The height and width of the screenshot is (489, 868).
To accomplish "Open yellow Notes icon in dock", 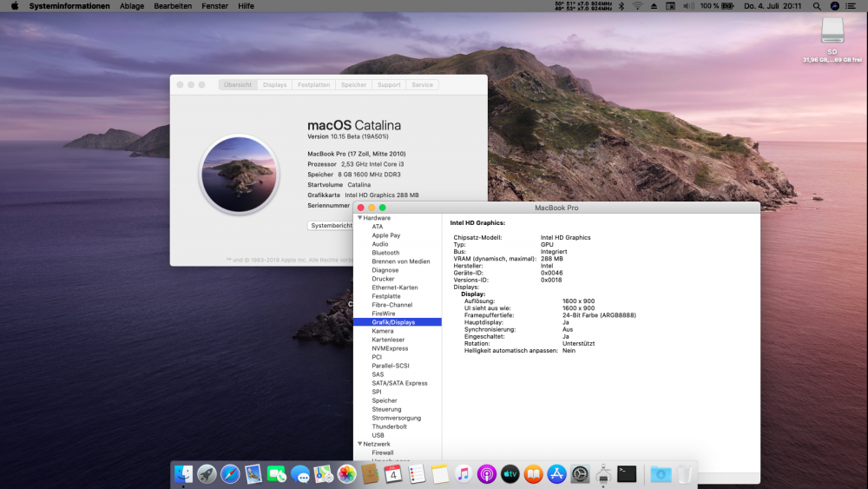I will [439, 474].
